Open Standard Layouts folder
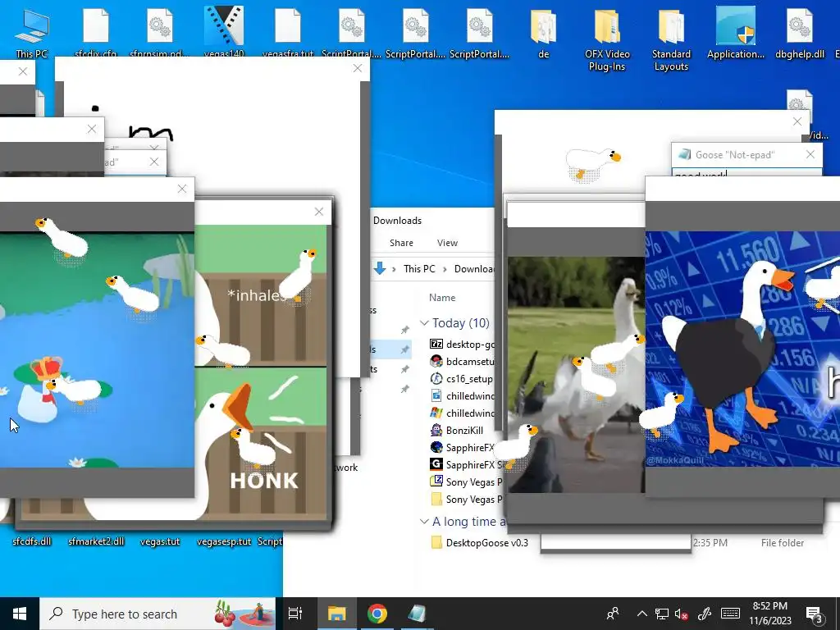The height and width of the screenshot is (630, 840). (x=671, y=40)
